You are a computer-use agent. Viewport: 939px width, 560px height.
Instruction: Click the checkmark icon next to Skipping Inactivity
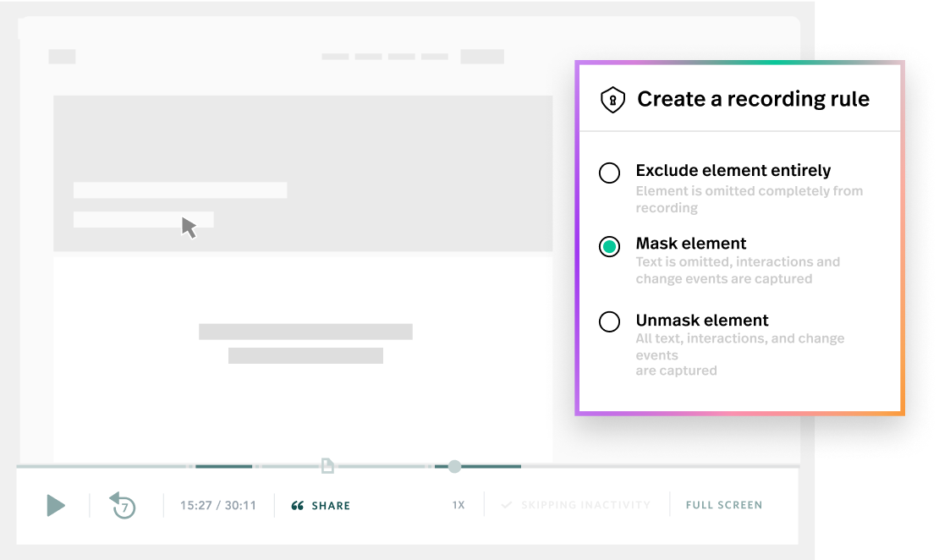(x=508, y=504)
